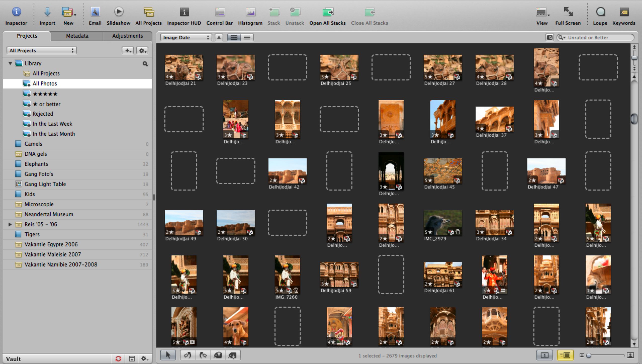The width and height of the screenshot is (642, 364).
Task: Open the Image Date sort dropdown
Action: [x=186, y=37]
